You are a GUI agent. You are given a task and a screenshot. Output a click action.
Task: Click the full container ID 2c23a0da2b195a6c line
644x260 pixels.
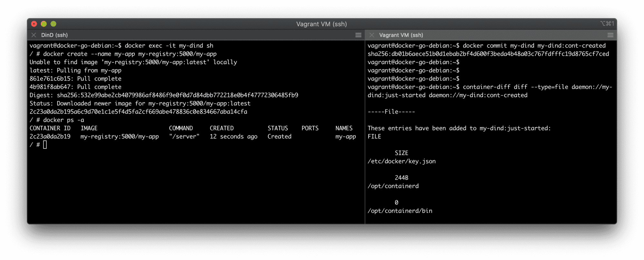[x=138, y=112]
